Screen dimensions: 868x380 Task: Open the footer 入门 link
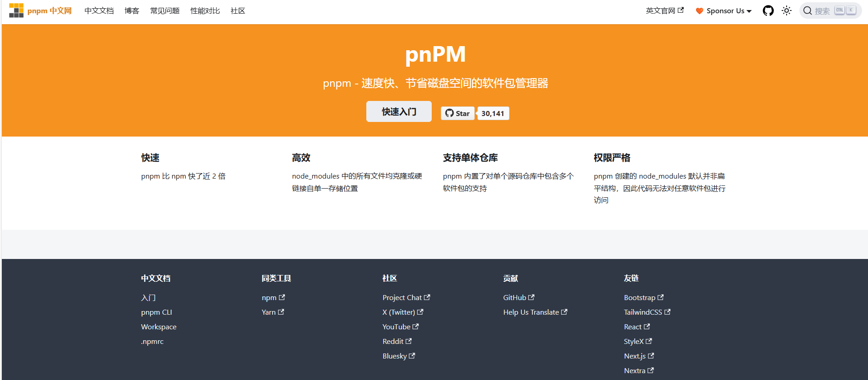[149, 298]
